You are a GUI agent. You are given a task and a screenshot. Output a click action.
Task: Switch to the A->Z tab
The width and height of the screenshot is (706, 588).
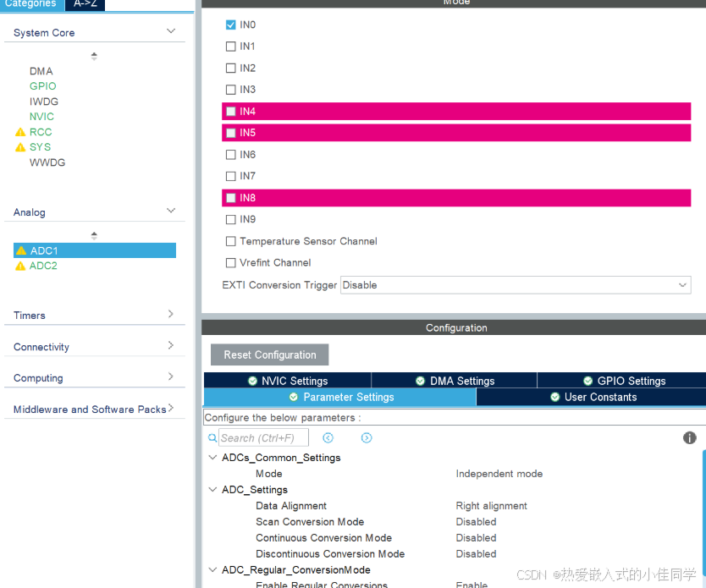click(x=85, y=4)
